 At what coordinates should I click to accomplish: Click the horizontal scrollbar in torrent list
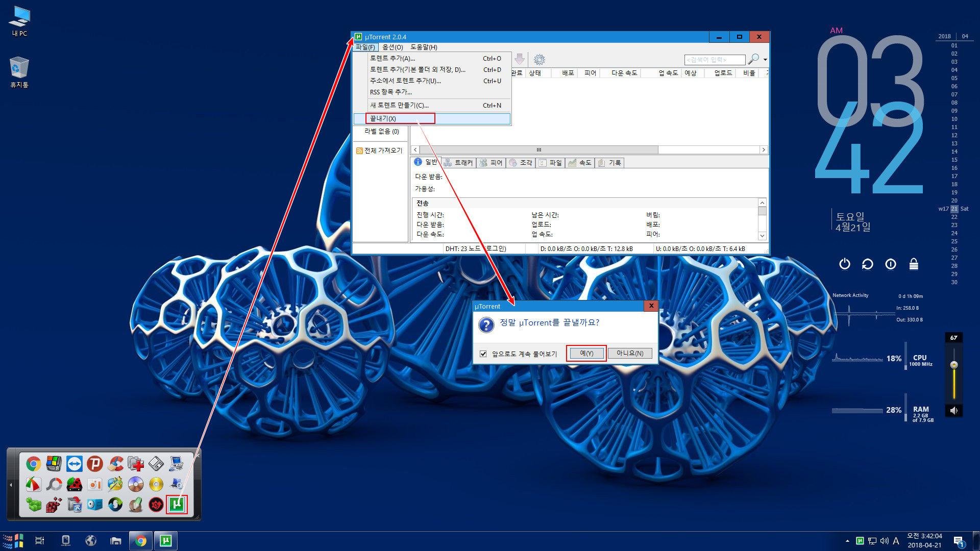[x=538, y=149]
